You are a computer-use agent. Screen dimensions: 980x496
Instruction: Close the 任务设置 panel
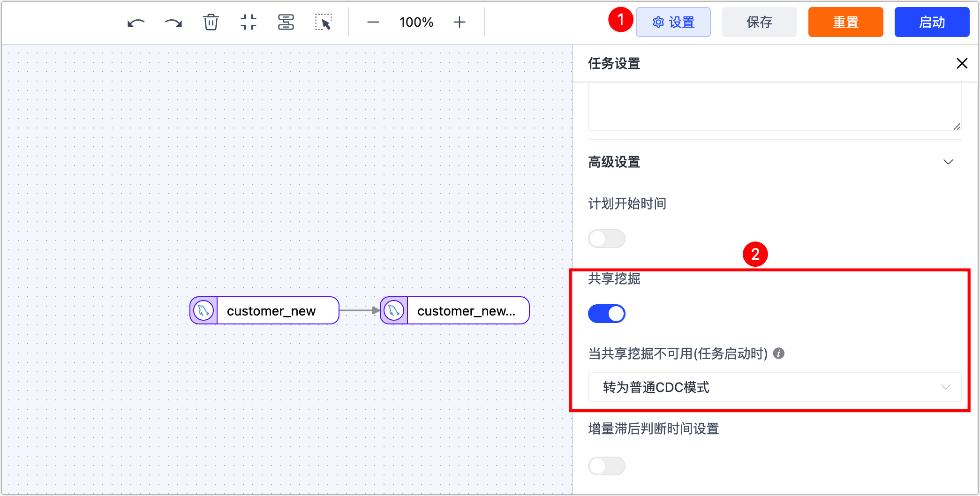(x=962, y=63)
